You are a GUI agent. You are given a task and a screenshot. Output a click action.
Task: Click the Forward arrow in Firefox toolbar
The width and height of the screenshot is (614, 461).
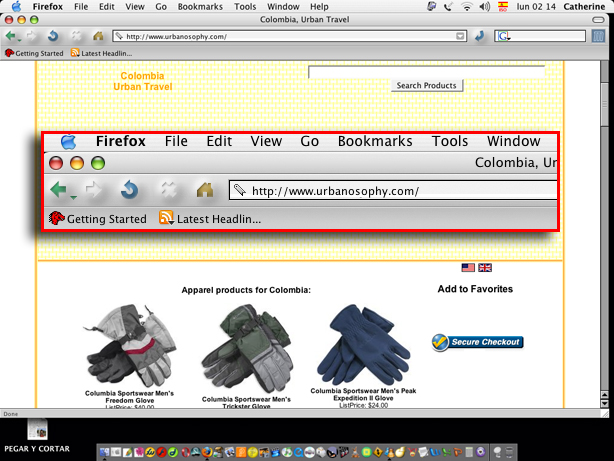point(31,36)
